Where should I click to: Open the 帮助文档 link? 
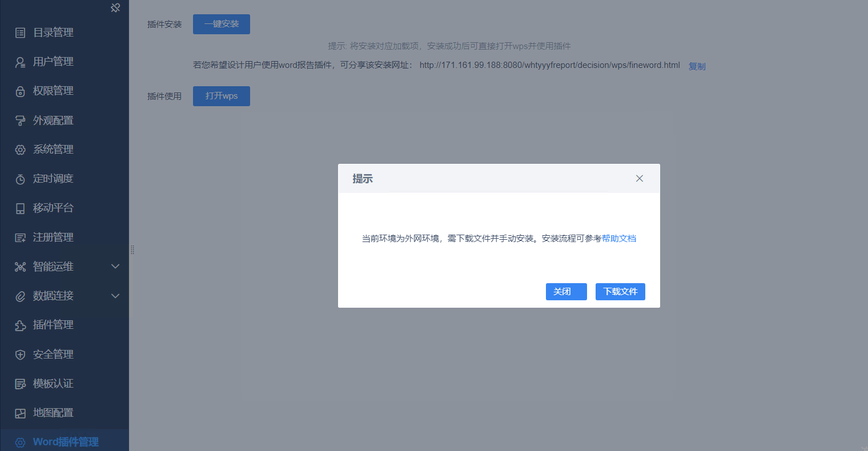point(619,239)
